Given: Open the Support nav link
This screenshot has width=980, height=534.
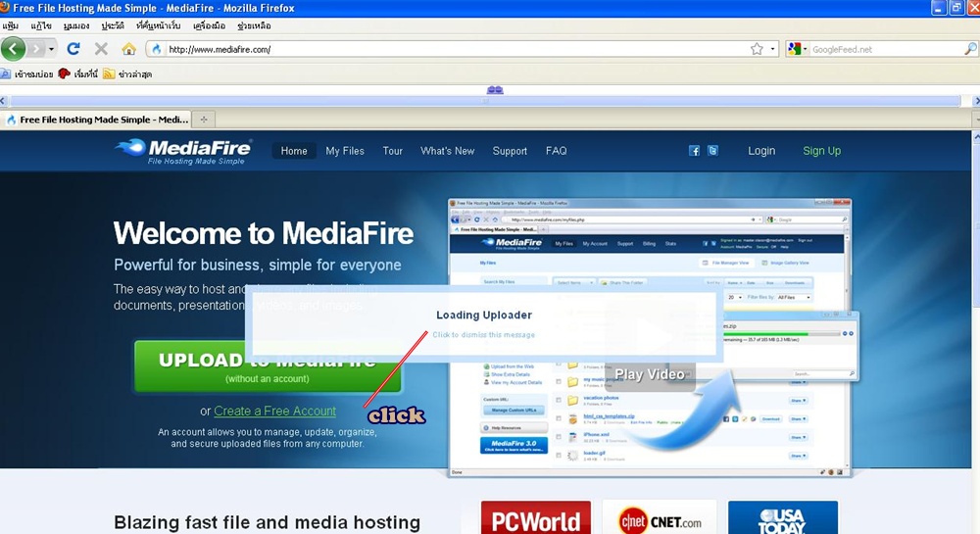Looking at the screenshot, I should tap(510, 151).
